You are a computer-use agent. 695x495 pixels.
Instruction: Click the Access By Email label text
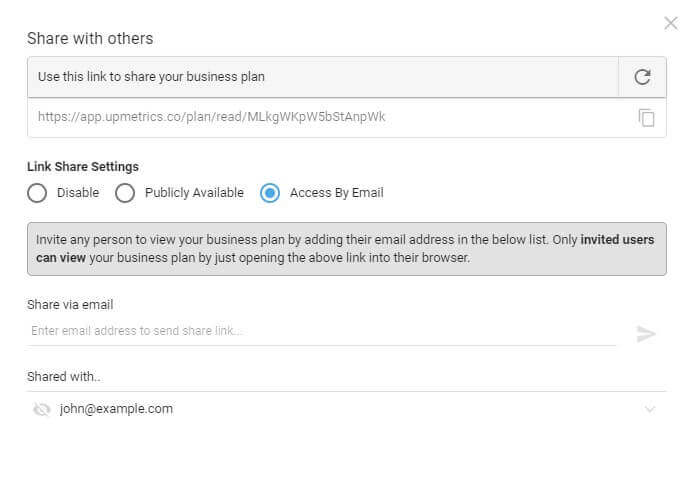pyautogui.click(x=336, y=193)
